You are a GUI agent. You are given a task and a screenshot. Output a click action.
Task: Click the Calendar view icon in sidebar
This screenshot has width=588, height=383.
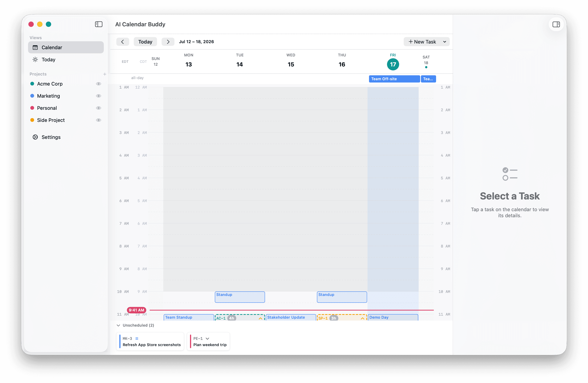click(35, 47)
